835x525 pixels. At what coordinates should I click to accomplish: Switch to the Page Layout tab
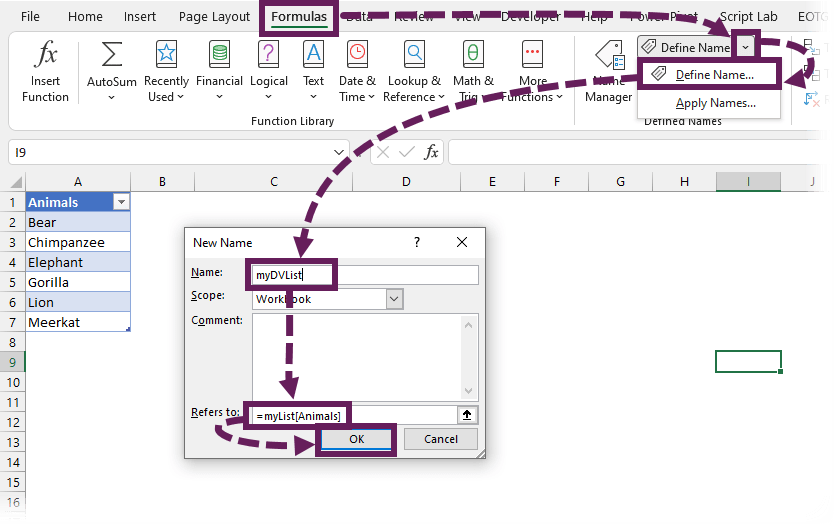point(214,17)
